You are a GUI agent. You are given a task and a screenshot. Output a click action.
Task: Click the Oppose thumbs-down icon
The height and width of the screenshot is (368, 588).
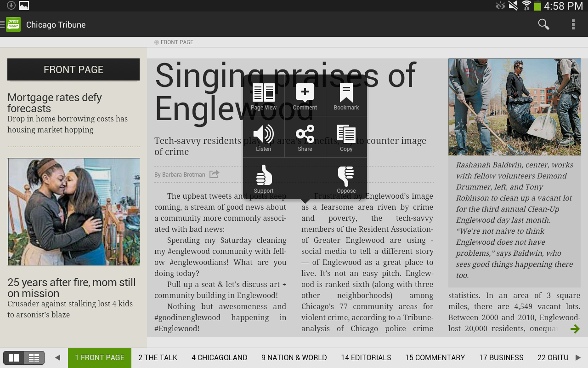coord(346,178)
